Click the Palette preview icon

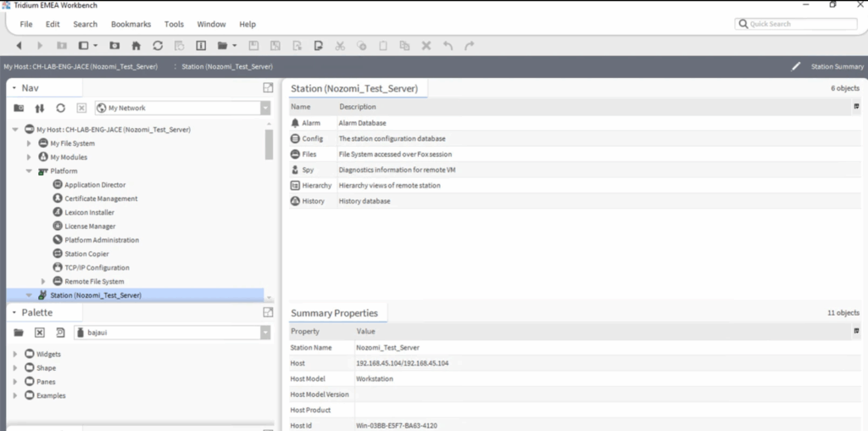click(x=60, y=333)
